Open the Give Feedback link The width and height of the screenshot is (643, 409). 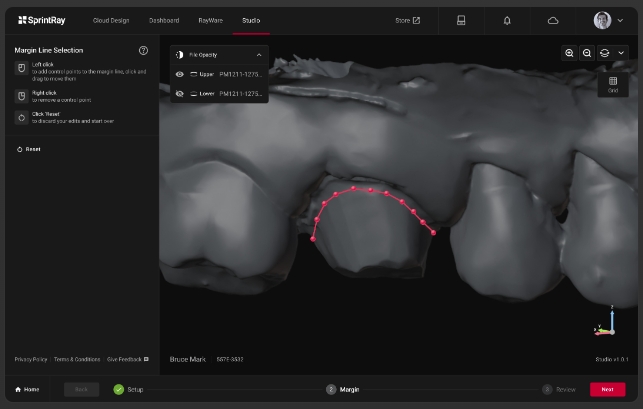(127, 359)
